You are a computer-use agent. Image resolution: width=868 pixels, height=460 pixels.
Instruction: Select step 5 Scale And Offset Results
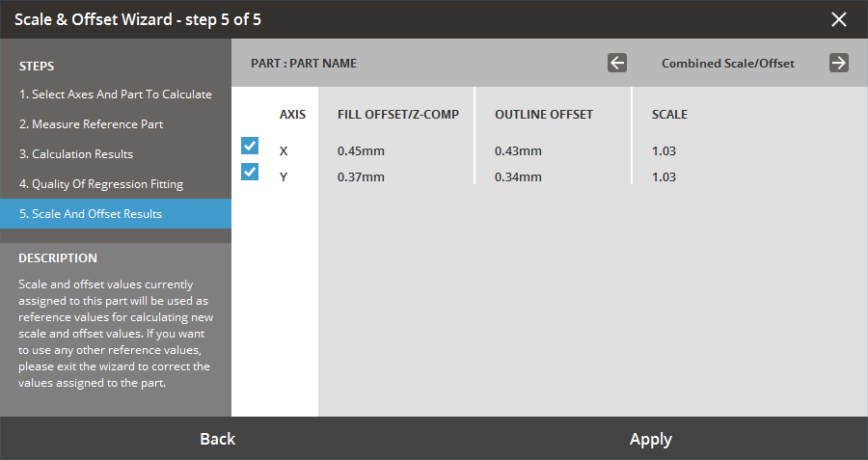[91, 214]
